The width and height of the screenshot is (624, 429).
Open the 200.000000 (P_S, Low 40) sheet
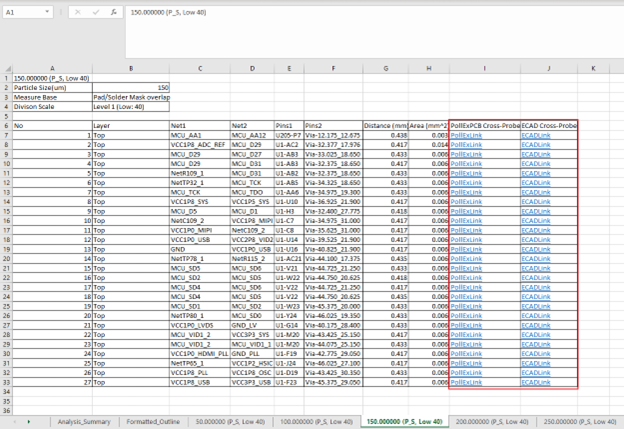click(494, 422)
